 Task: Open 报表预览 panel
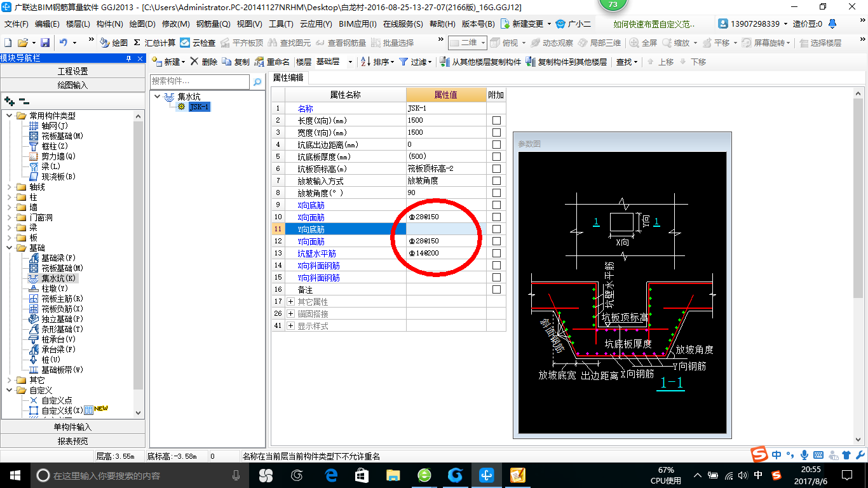[72, 441]
